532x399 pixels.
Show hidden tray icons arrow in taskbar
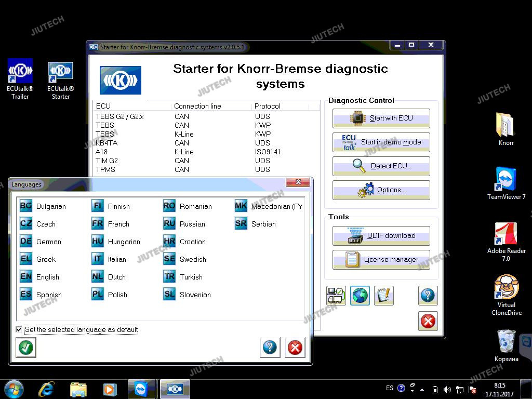click(x=422, y=389)
